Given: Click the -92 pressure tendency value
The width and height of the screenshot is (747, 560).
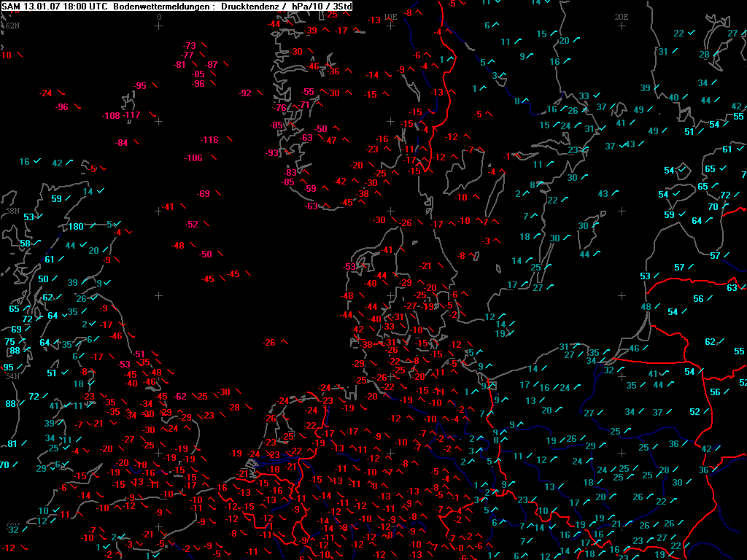Looking at the screenshot, I should (245, 93).
